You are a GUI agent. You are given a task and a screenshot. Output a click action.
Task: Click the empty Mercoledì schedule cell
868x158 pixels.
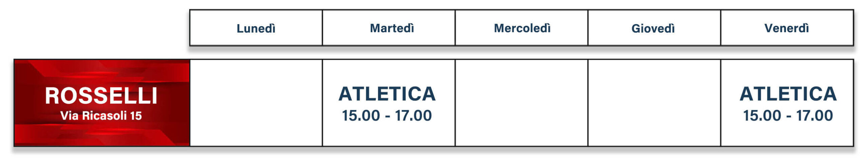pyautogui.click(x=521, y=103)
